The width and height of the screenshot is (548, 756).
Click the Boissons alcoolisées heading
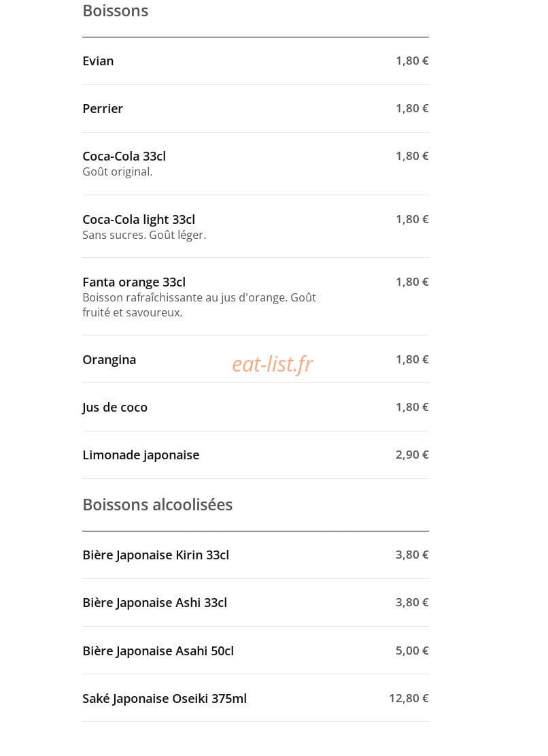tap(158, 505)
